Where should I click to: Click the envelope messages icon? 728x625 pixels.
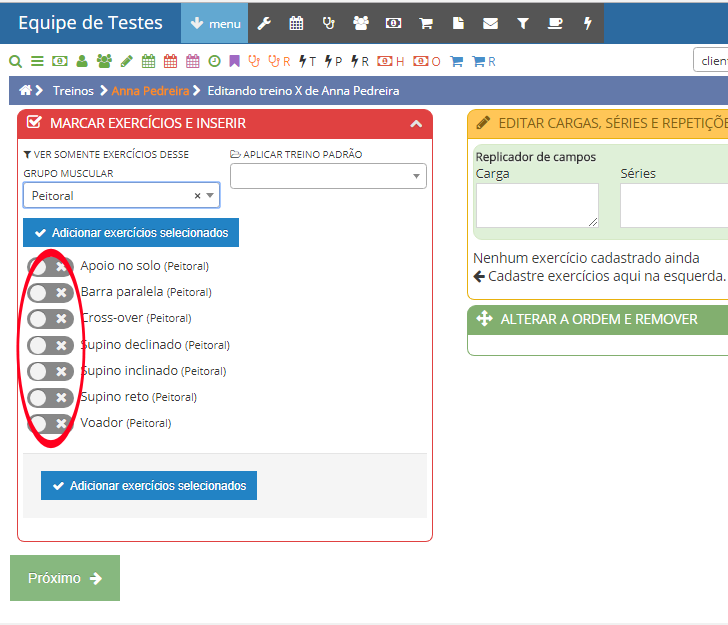click(x=490, y=23)
